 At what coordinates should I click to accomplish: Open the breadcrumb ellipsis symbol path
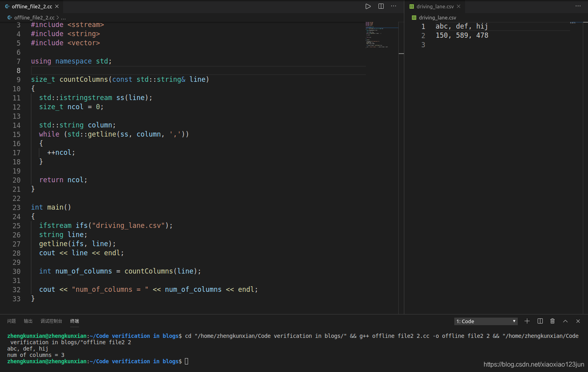(63, 17)
